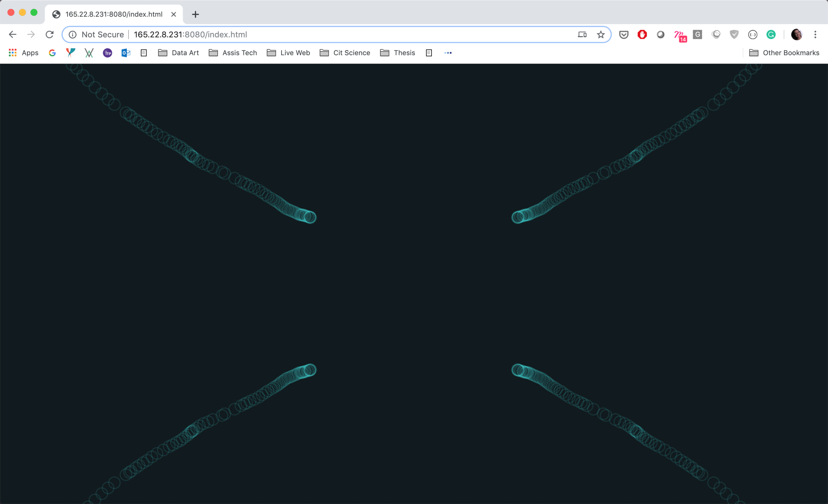Viewport: 828px width, 504px height.
Task: Expand the Thesis bookmarks folder
Action: [x=397, y=53]
